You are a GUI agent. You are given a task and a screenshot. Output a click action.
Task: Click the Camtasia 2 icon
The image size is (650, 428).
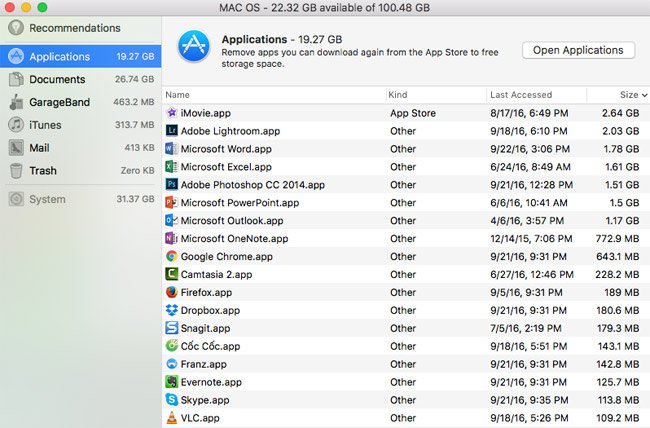click(x=172, y=274)
